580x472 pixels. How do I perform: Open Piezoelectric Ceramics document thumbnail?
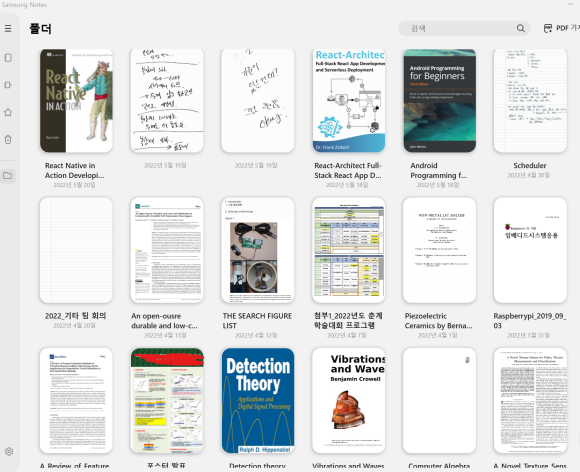tap(439, 250)
